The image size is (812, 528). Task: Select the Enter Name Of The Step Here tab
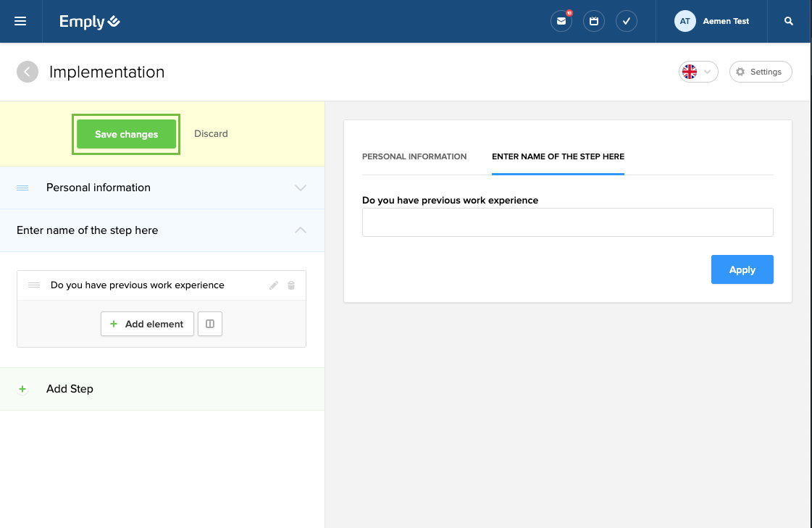coord(558,156)
